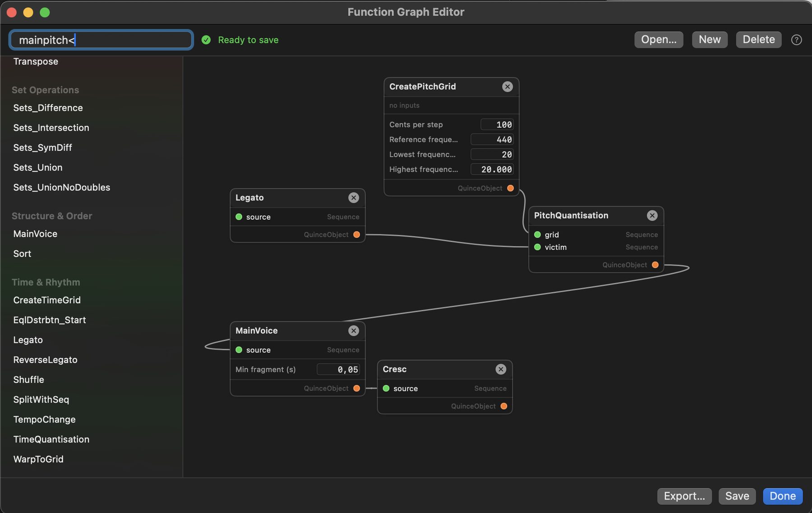The image size is (812, 513).
Task: Click the MainVoice orange output port
Action: [356, 388]
